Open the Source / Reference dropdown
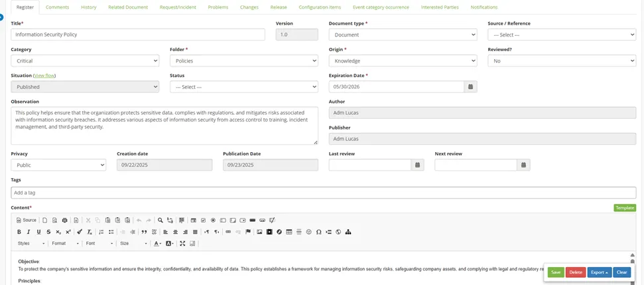This screenshot has height=285, width=644. [562, 35]
